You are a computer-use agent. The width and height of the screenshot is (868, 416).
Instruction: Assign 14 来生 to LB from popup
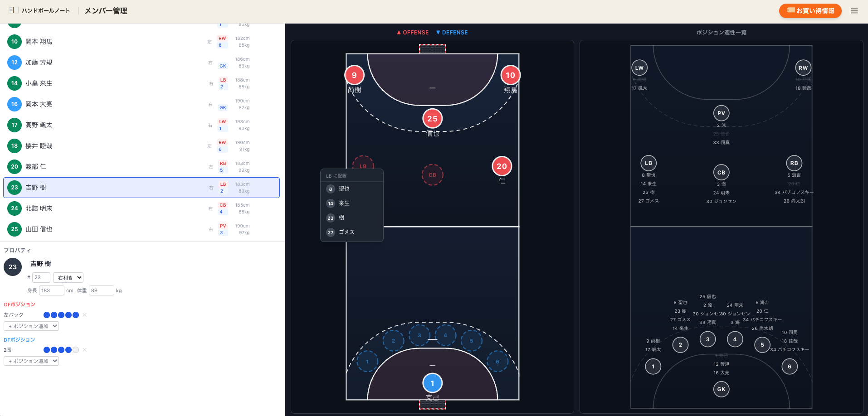352,203
